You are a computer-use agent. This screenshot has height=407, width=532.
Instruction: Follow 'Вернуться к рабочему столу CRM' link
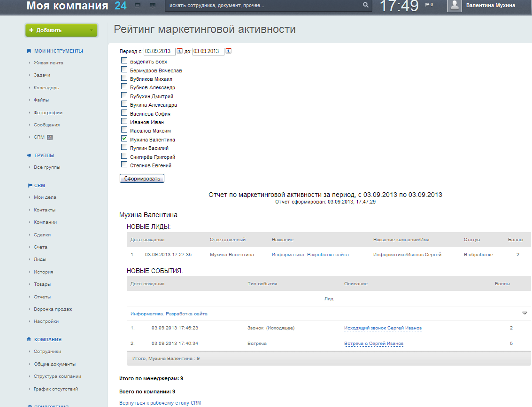pos(160,403)
